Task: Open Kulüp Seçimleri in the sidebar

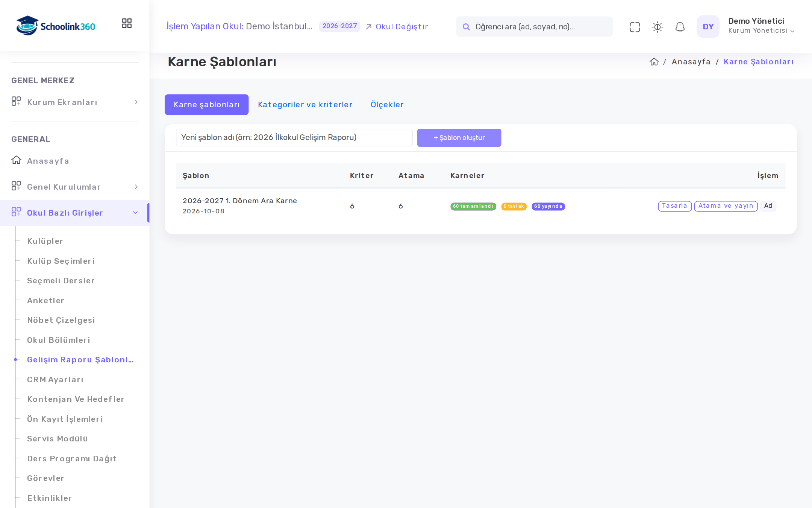Action: point(61,261)
